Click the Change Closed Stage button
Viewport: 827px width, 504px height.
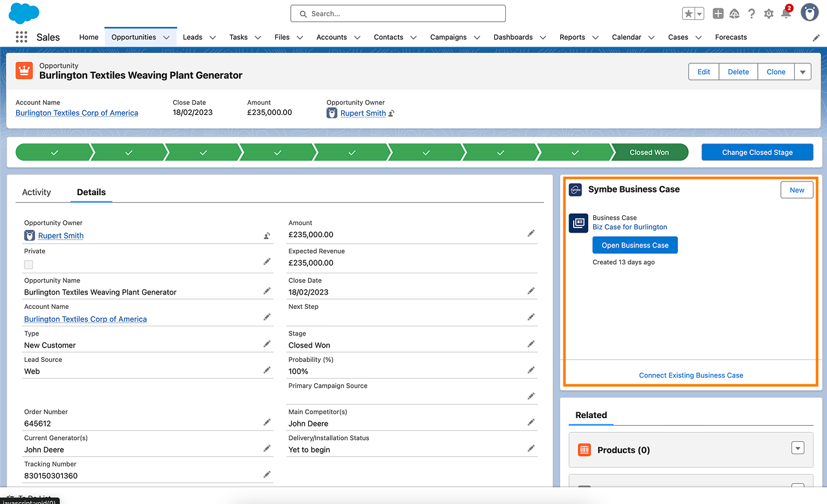click(x=757, y=152)
